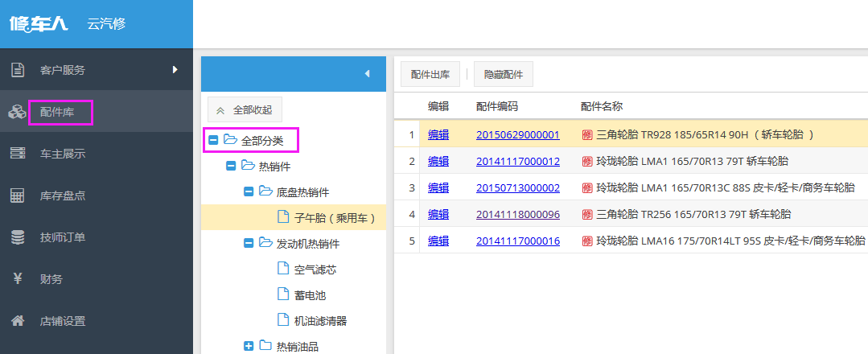Click 编辑 link in row 3

[x=438, y=188]
